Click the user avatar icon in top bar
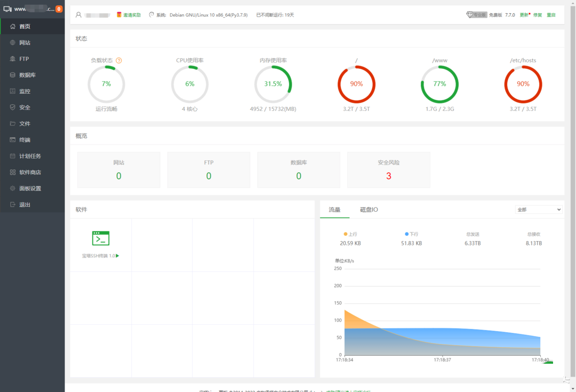576x392 pixels. pyautogui.click(x=78, y=15)
